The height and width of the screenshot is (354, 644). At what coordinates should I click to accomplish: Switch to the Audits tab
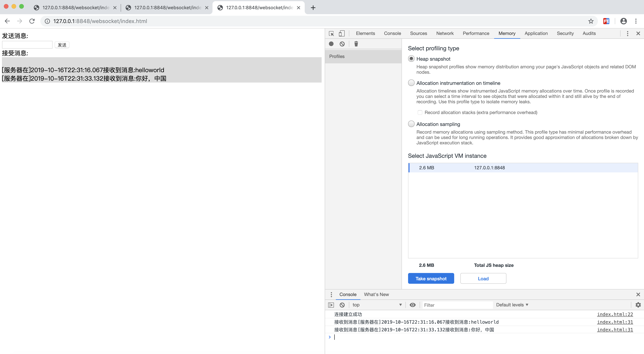click(x=589, y=33)
